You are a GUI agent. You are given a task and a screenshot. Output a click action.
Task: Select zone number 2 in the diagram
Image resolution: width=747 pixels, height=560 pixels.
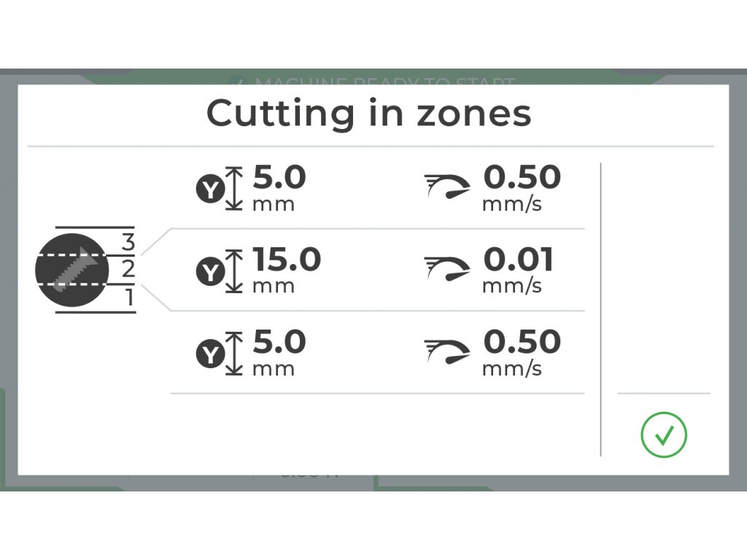[x=128, y=270]
